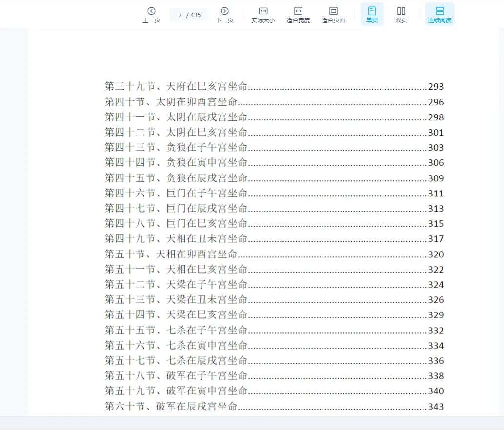The height and width of the screenshot is (430, 504).
Task: Click page number 326
Action: [436, 300]
